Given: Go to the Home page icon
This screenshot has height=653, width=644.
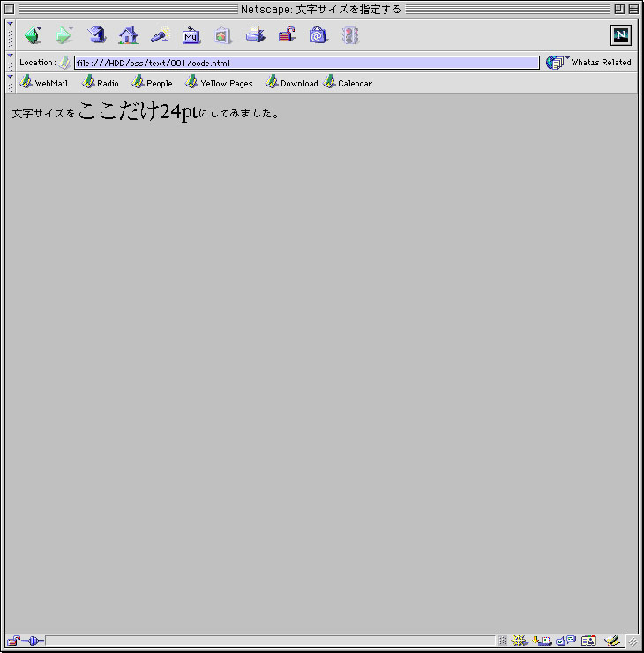Looking at the screenshot, I should click(x=128, y=35).
